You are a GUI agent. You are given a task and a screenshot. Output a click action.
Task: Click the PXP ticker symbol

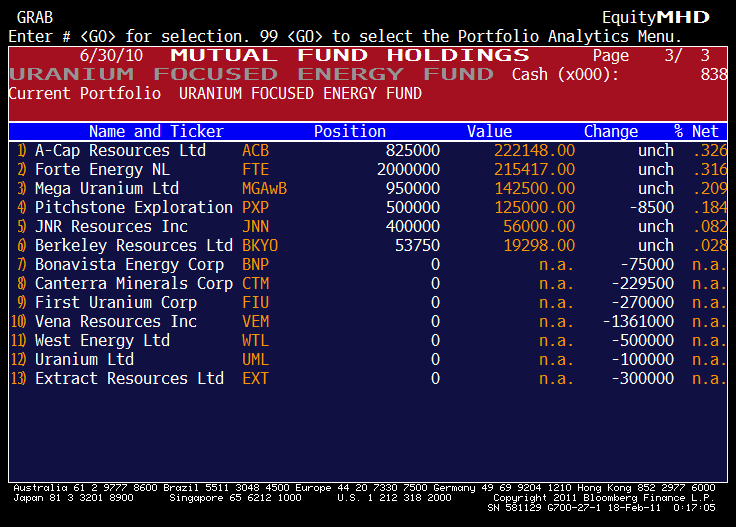coord(255,207)
